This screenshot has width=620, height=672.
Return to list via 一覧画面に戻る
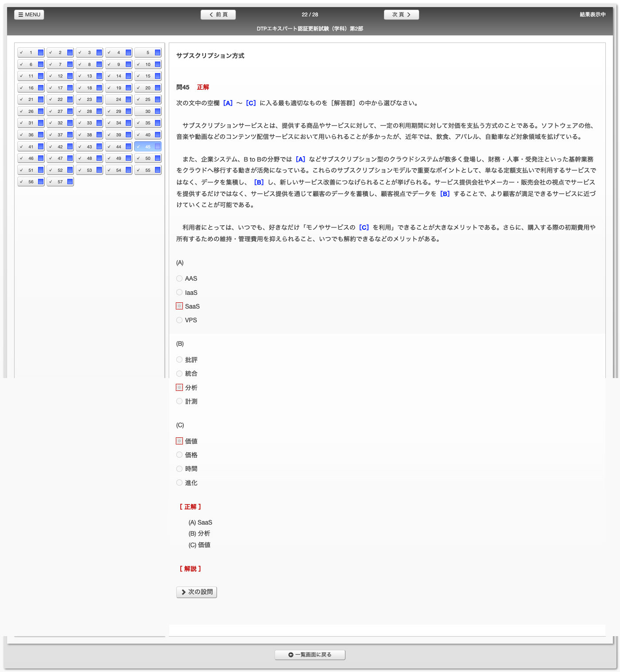click(310, 655)
